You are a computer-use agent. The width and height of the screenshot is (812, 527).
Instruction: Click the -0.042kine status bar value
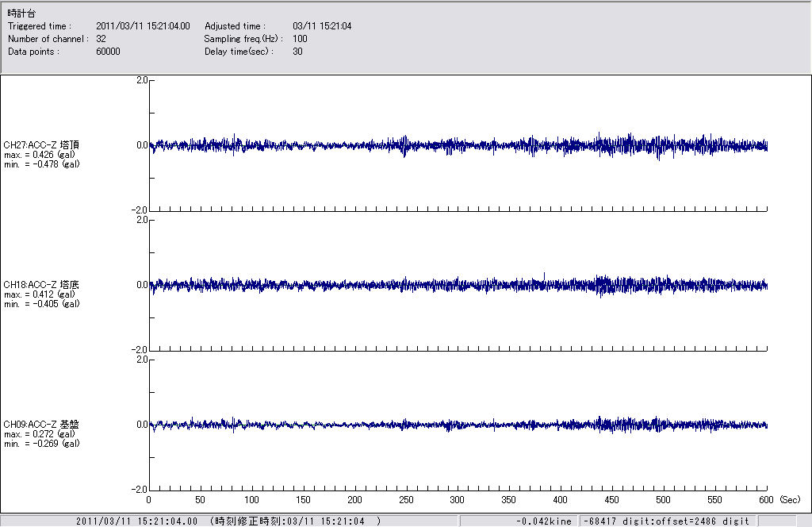click(544, 521)
